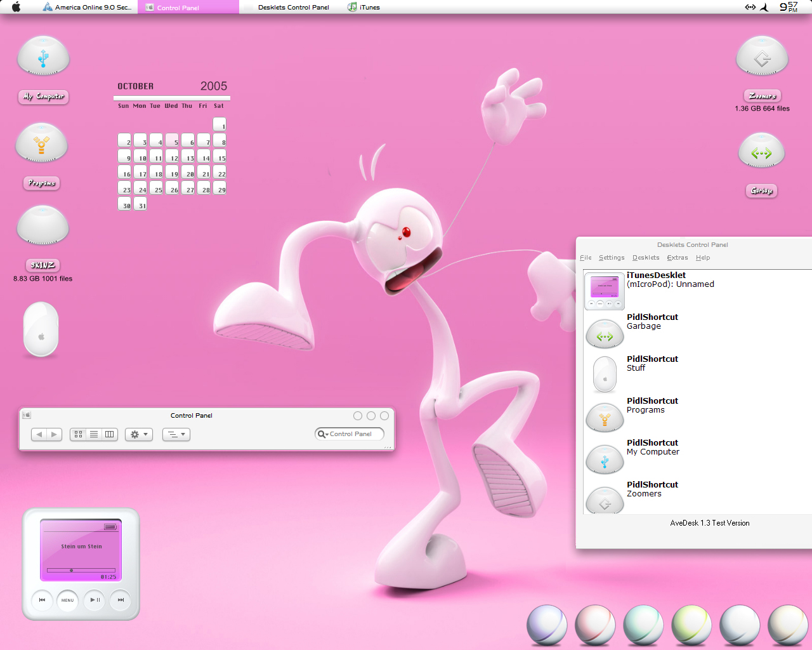Open Desklets menu in Desklets Control Panel
Image resolution: width=812 pixels, height=650 pixels.
[x=646, y=258]
